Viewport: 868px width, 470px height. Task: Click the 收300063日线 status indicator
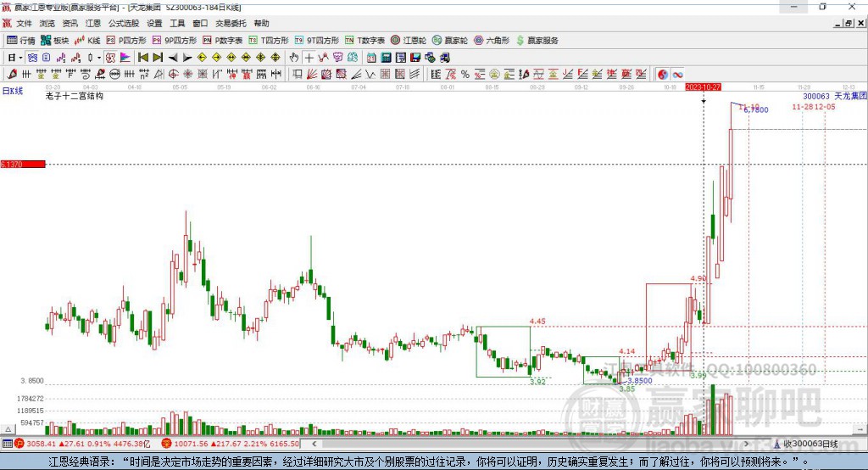[x=807, y=444]
